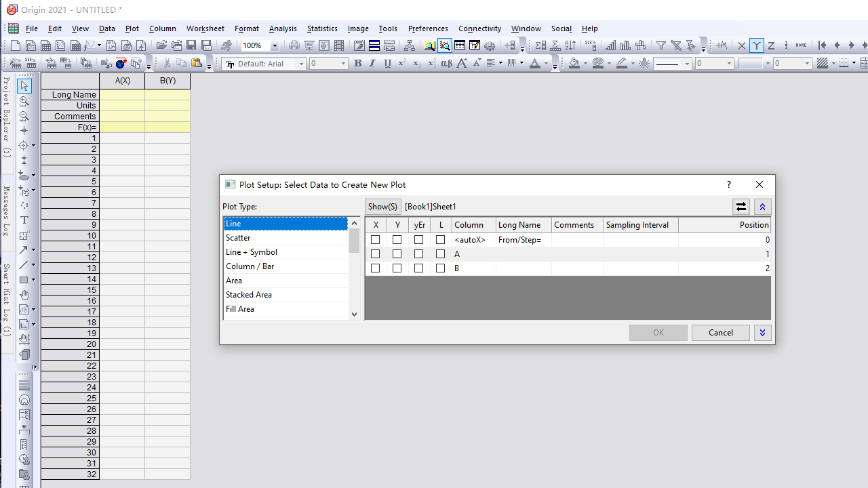Check the X checkbox for column A
This screenshot has width=868, height=488.
pos(375,254)
